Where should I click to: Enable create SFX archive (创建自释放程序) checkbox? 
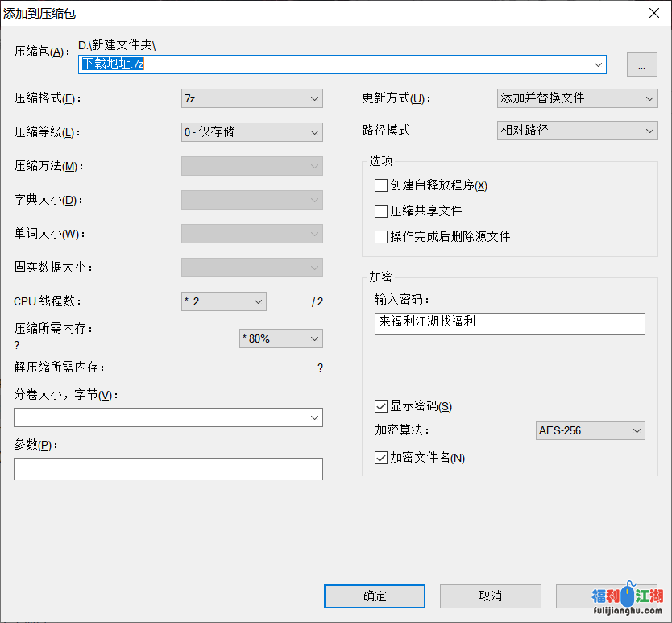(381, 185)
